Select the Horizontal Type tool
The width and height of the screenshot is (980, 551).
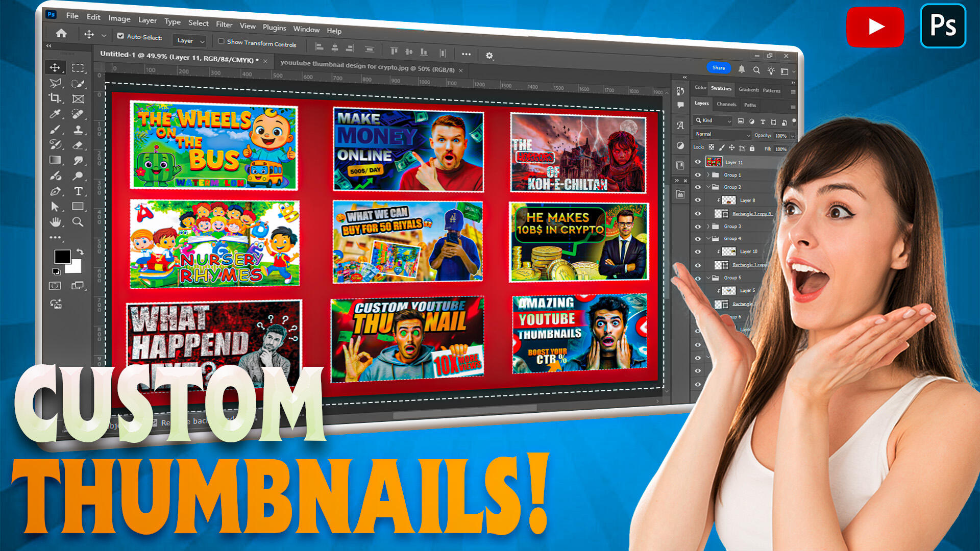(x=78, y=191)
